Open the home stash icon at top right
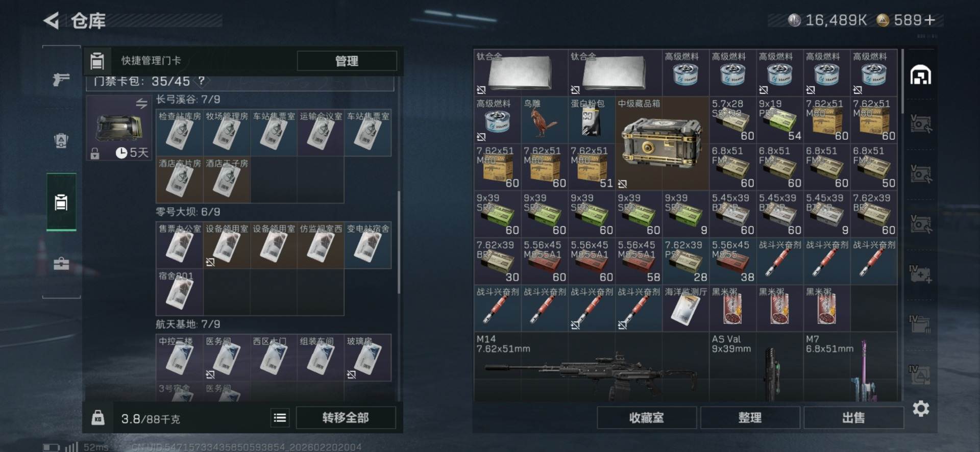This screenshot has width=980, height=452. coord(921,76)
